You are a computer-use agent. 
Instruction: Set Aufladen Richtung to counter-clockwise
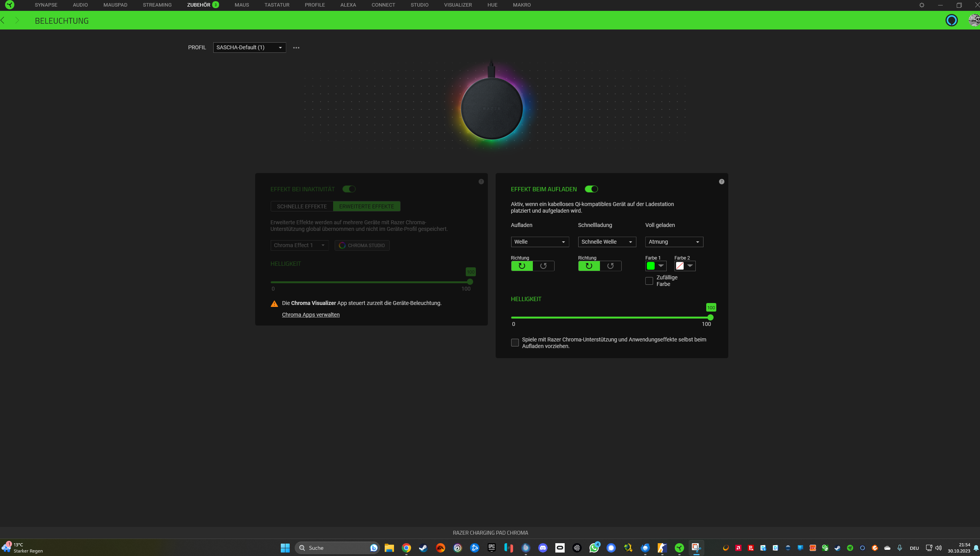click(543, 266)
